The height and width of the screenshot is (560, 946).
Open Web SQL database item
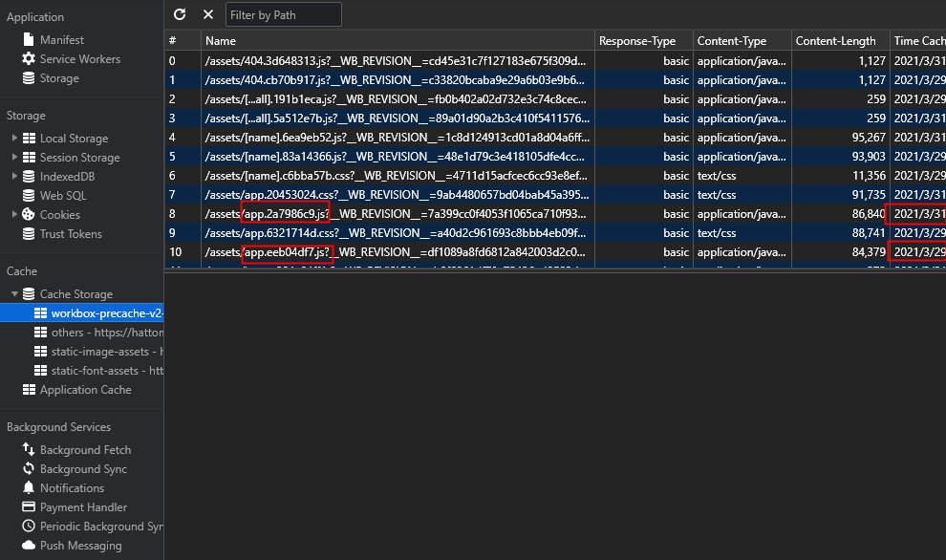click(64, 196)
